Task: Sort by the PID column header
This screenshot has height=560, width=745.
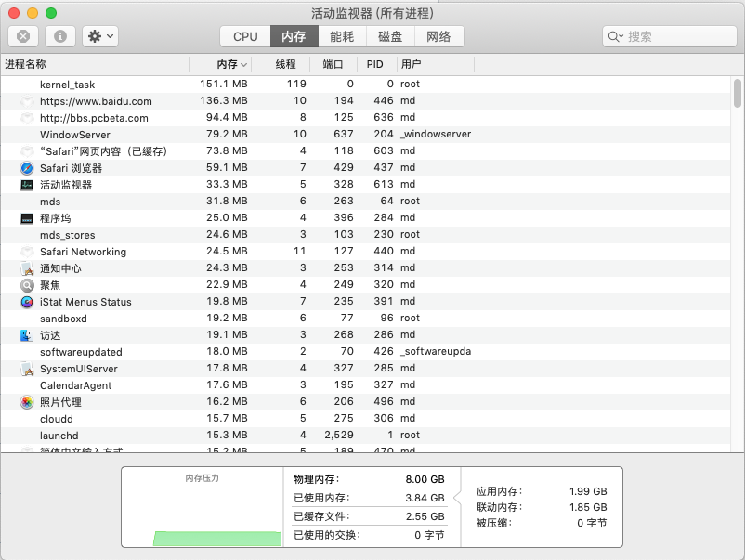Action: click(x=374, y=64)
